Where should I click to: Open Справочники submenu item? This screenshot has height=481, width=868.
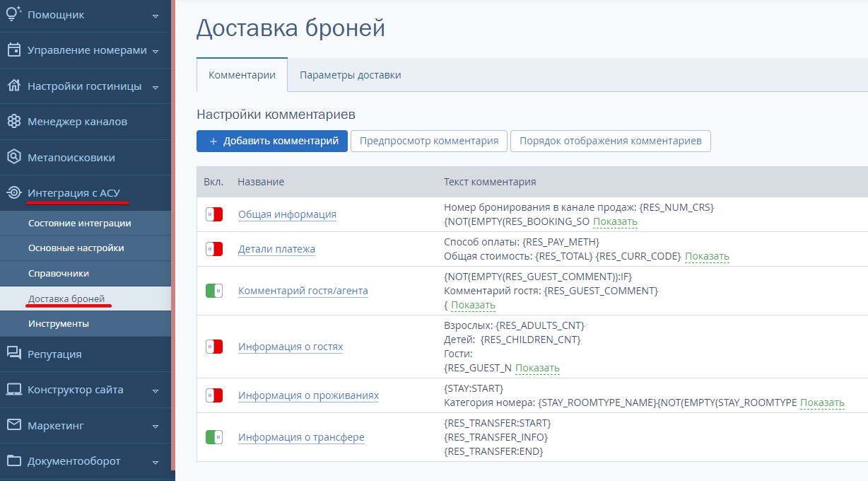(x=86, y=273)
